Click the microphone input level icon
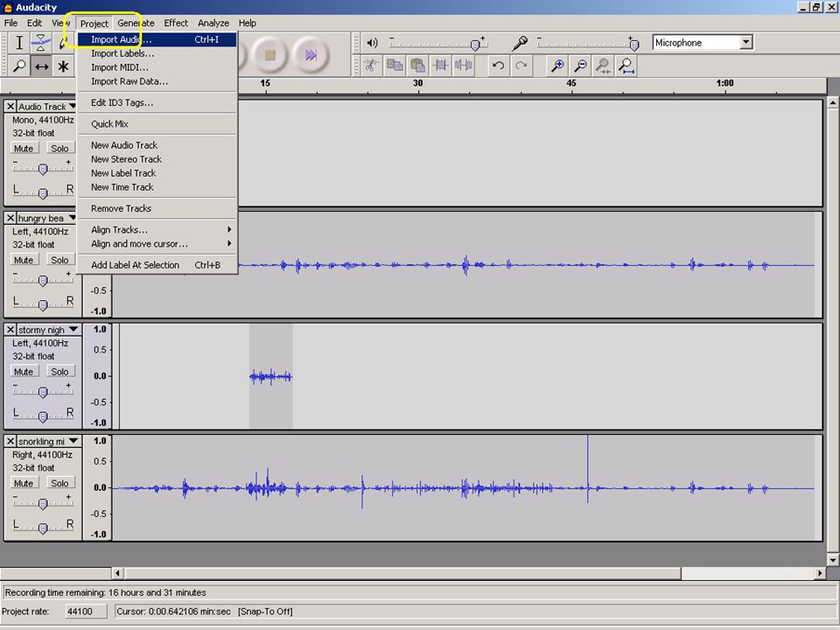The image size is (840, 630). [x=520, y=43]
